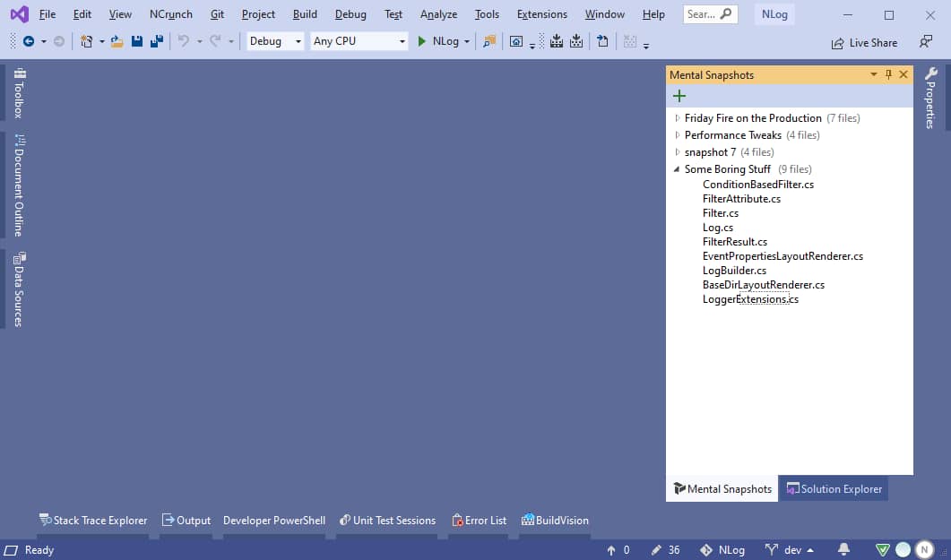Open the Any CPU platform dropdown
The image size is (951, 560).
(359, 41)
